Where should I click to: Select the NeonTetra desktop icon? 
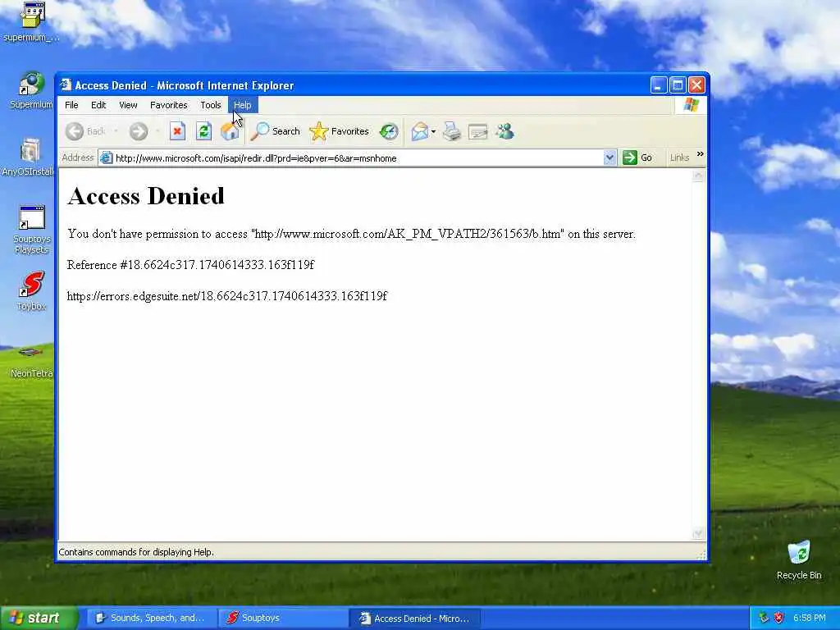tap(32, 363)
